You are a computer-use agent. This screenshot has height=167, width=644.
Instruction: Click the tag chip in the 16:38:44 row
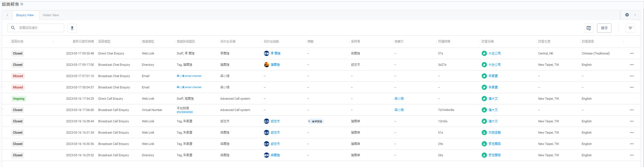pyautogui.click(x=315, y=121)
